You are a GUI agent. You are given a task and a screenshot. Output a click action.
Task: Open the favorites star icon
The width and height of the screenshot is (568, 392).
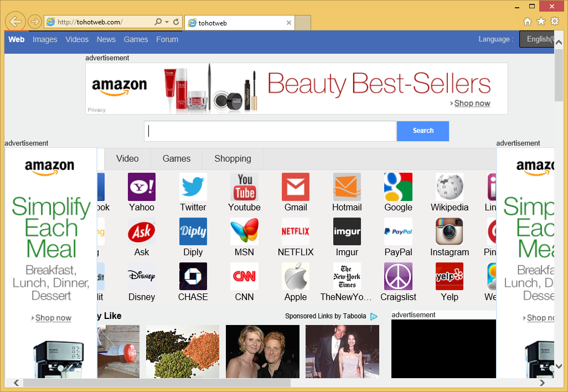coord(541,22)
